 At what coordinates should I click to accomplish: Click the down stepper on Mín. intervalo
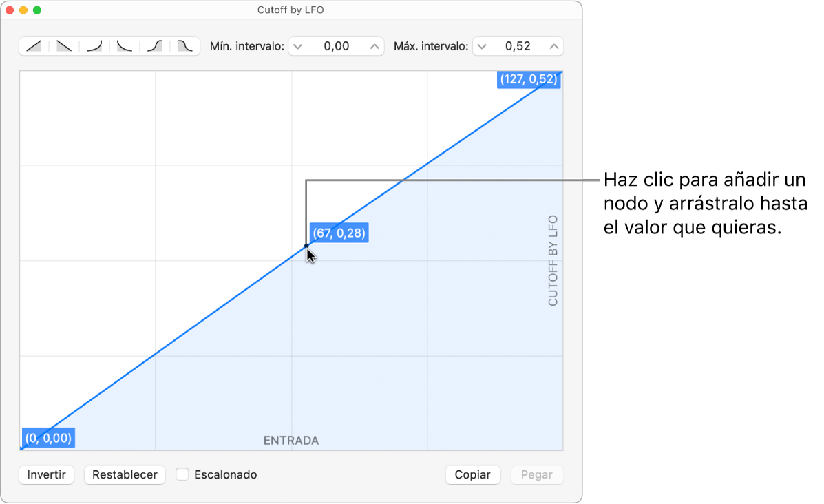297,46
